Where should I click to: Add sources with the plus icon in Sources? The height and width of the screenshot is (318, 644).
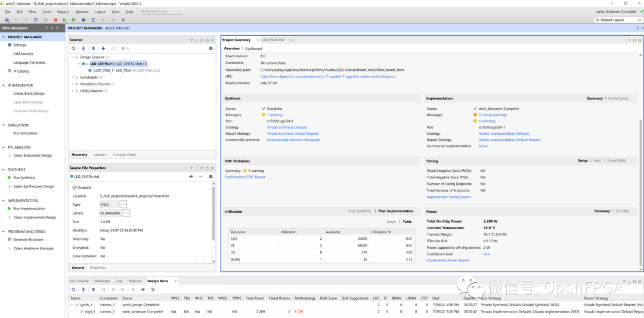pyautogui.click(x=103, y=48)
